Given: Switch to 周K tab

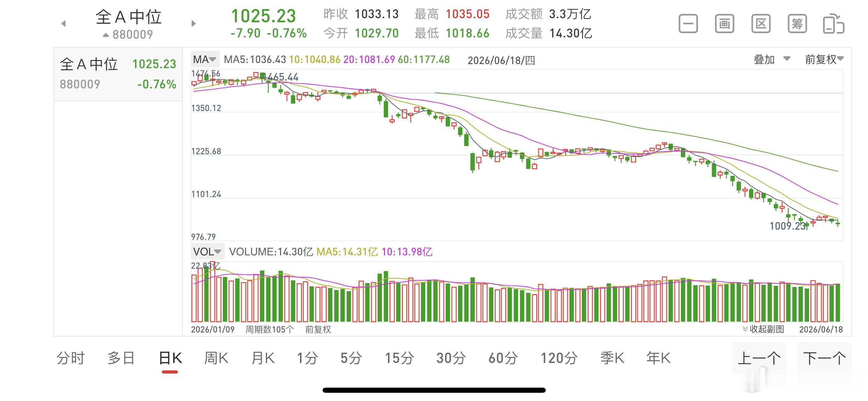Looking at the screenshot, I should click(216, 358).
